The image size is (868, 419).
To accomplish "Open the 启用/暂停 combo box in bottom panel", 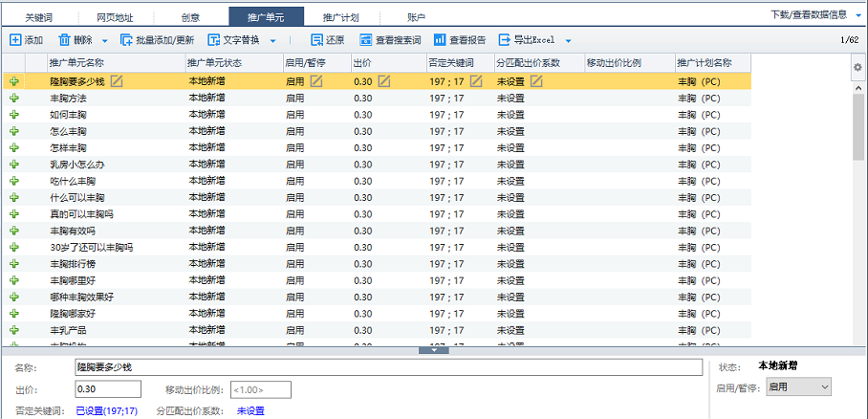I will click(798, 386).
